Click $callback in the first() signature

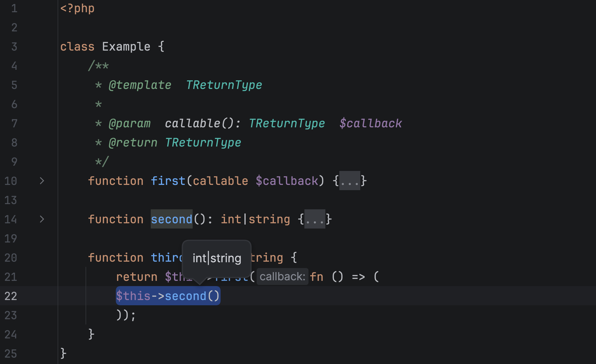coord(287,181)
